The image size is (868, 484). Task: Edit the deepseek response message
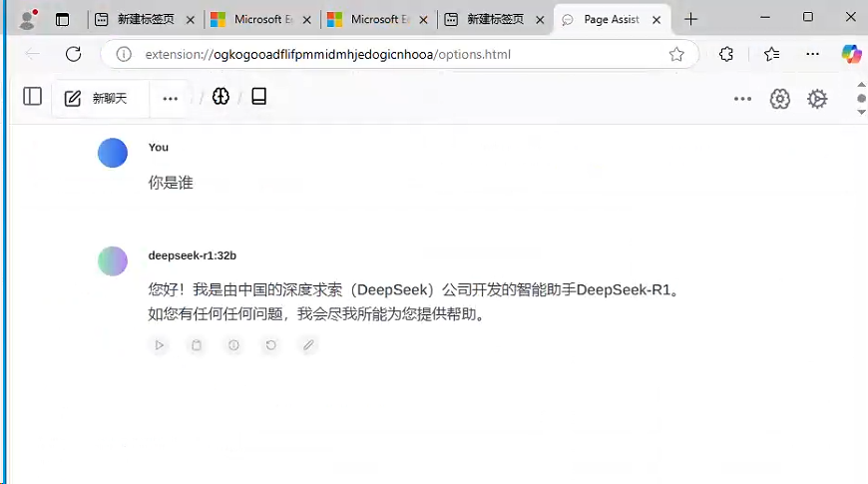point(308,345)
